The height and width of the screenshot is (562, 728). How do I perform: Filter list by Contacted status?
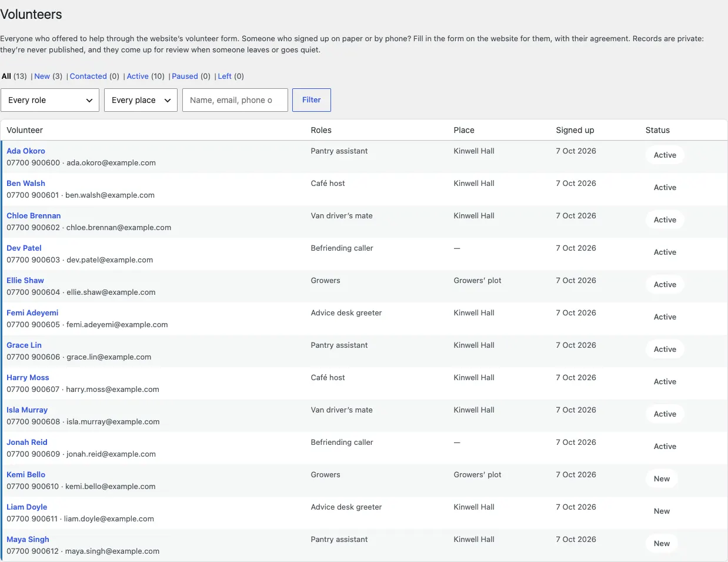[x=88, y=76]
